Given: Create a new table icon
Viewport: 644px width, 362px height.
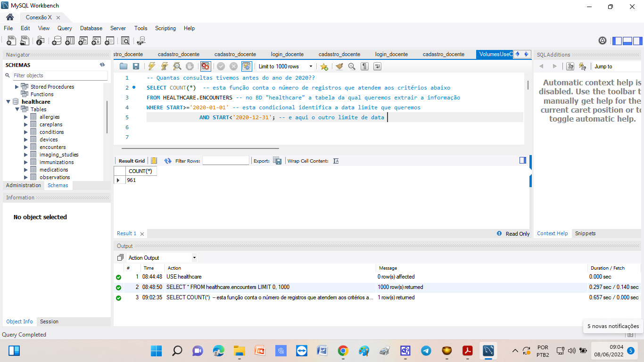Looking at the screenshot, I should pyautogui.click(x=70, y=41).
